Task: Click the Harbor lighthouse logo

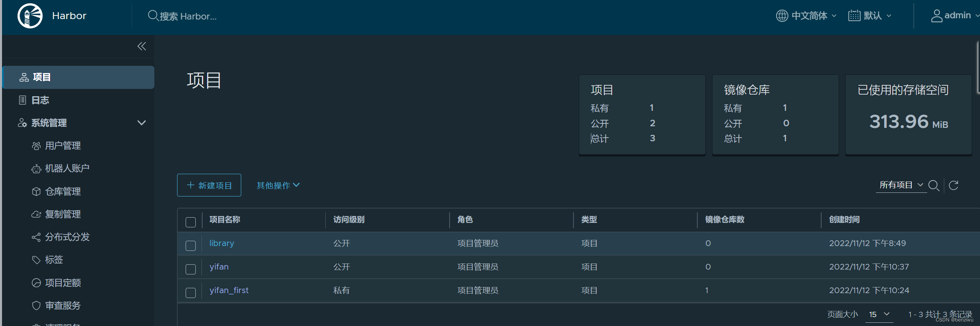Action: 30,16
